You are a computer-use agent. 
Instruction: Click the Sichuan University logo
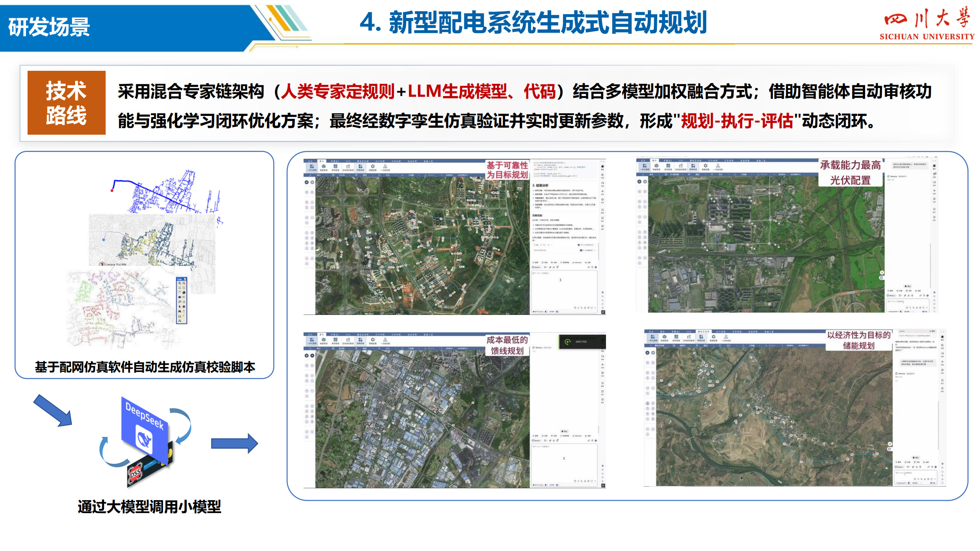(x=926, y=24)
